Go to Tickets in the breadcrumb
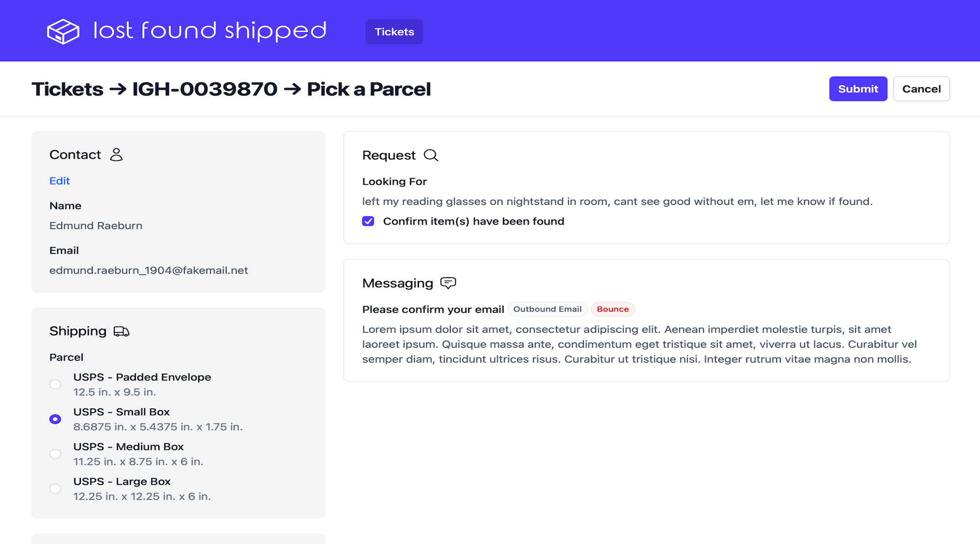This screenshot has width=980, height=544. pyautogui.click(x=67, y=89)
